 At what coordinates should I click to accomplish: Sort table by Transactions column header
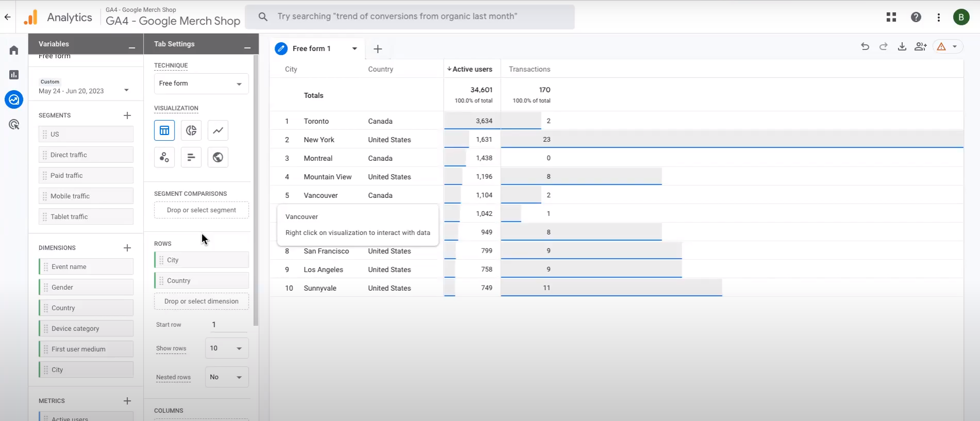[x=529, y=69]
